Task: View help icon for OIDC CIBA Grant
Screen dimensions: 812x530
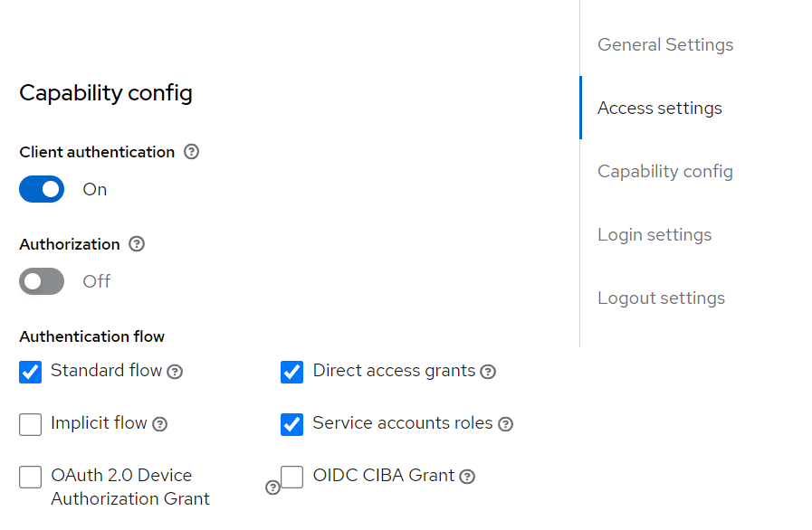Action: pyautogui.click(x=467, y=476)
